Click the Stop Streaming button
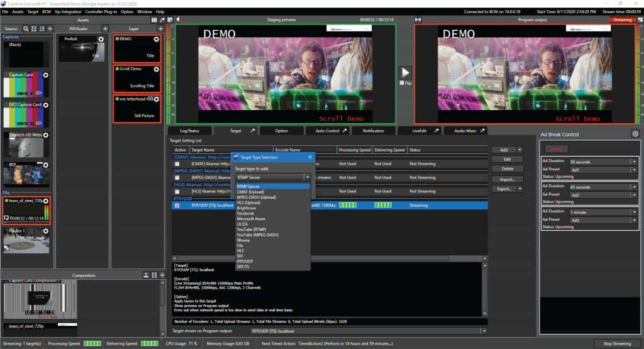The height and width of the screenshot is (349, 644). 616,343
